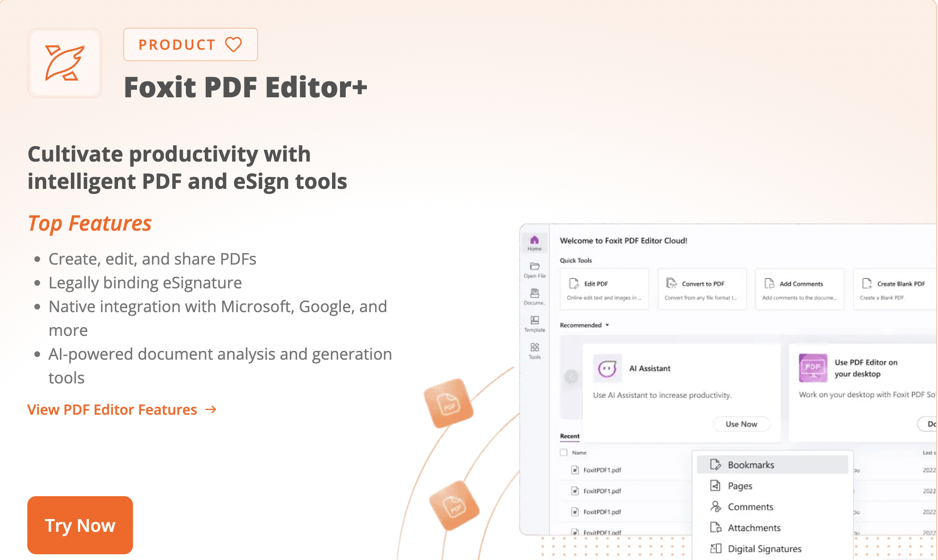The height and width of the screenshot is (560, 938).
Task: Click the Foxit bird logo icon
Action: [x=65, y=63]
